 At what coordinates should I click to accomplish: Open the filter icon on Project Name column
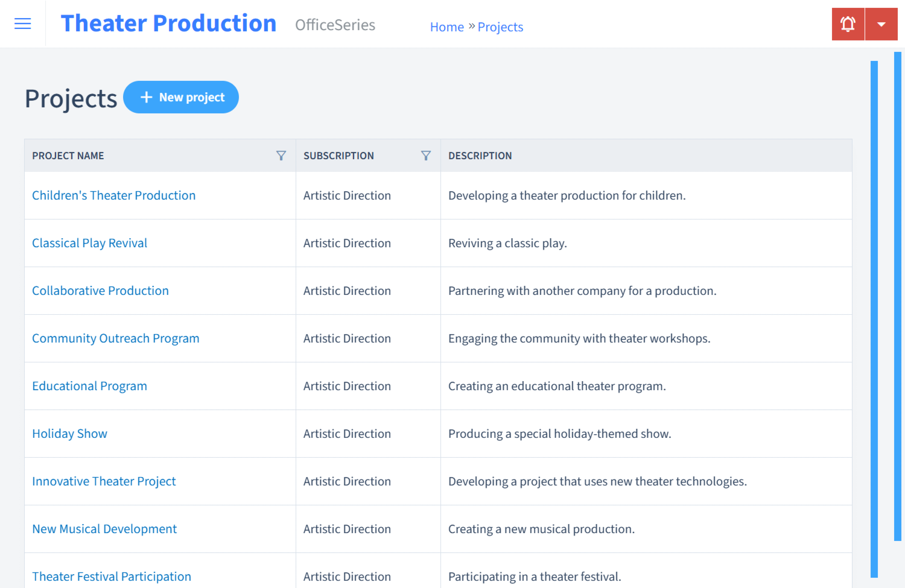[x=281, y=155]
